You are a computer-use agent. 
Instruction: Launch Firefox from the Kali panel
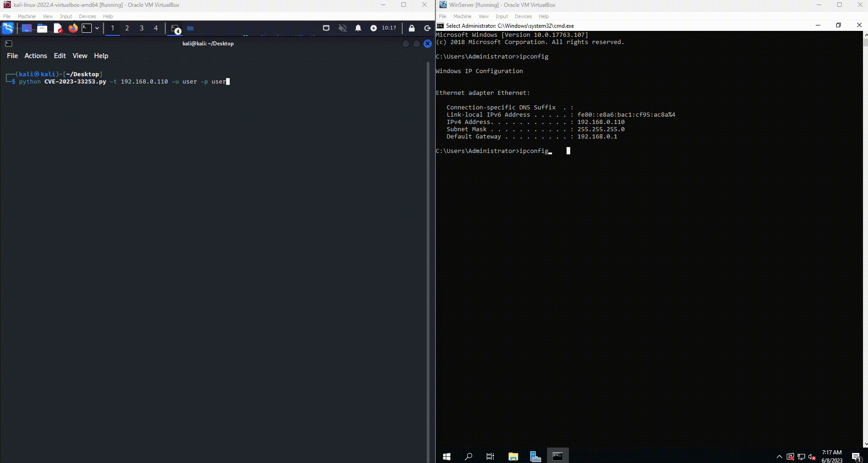(73, 28)
